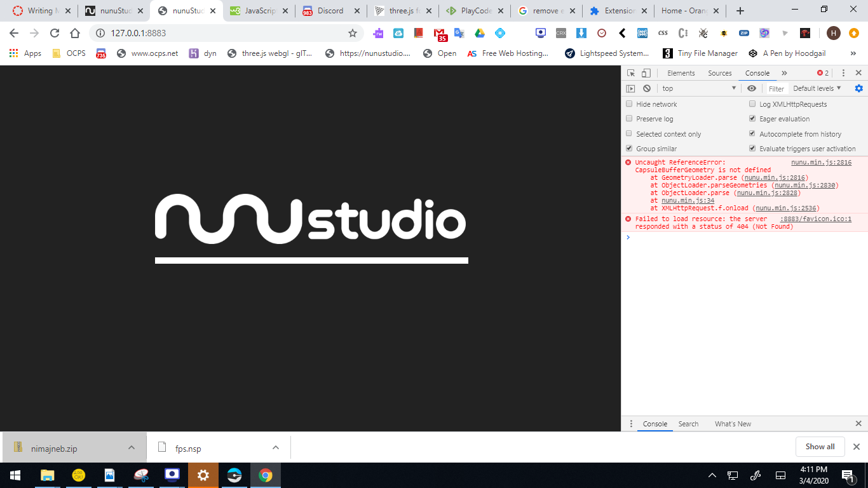Click the red error count badge
The image size is (868, 488).
[822, 72]
